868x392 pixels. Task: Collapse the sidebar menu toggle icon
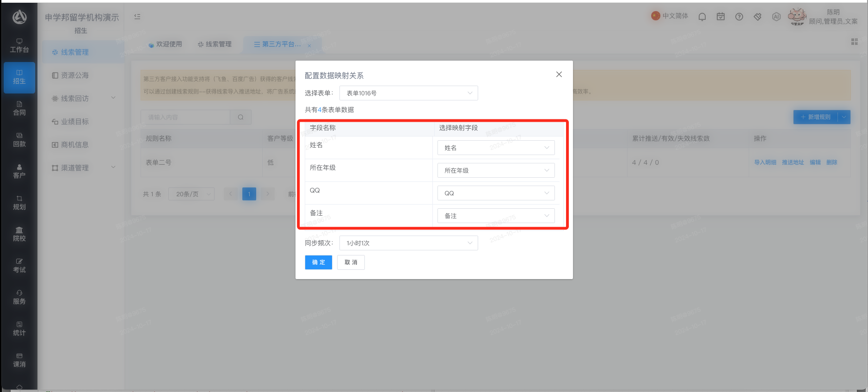tap(137, 17)
